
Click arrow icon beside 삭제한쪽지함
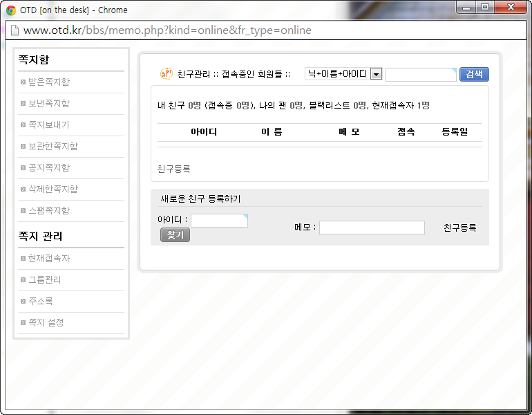(23, 189)
